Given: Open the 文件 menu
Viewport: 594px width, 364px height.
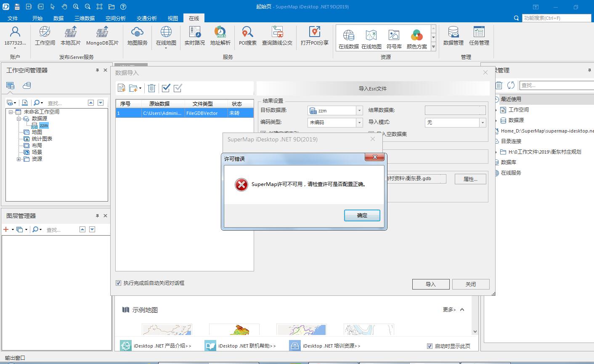Looking at the screenshot, I should 13,18.
